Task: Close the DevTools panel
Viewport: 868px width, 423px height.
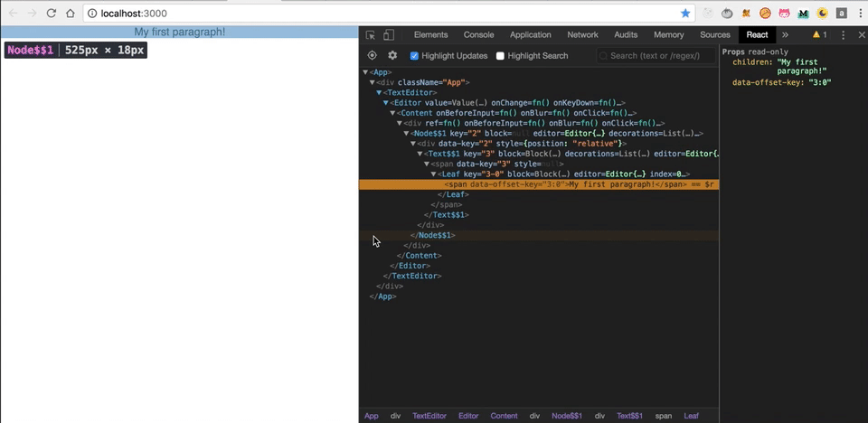Action: pyautogui.click(x=862, y=35)
